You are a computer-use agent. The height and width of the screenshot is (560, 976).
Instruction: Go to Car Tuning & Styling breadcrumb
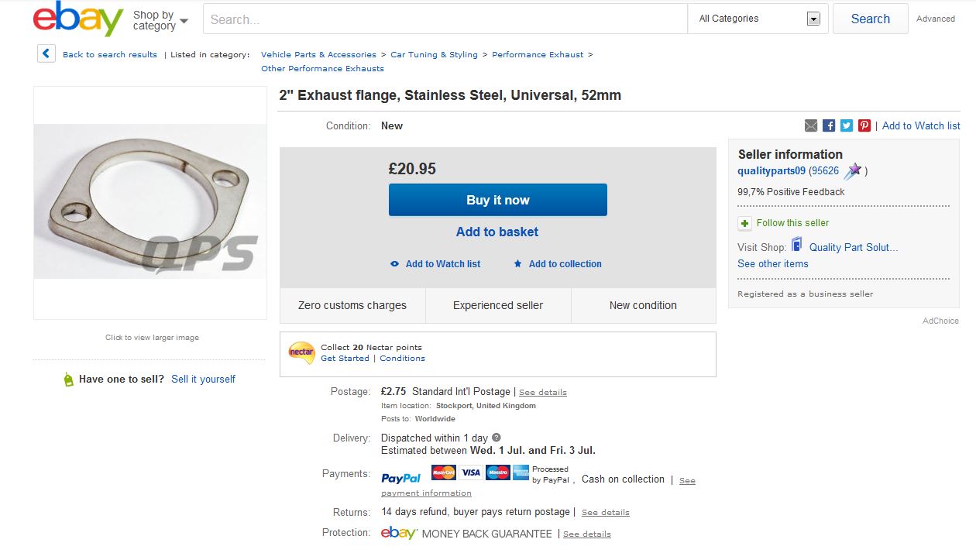click(x=434, y=55)
